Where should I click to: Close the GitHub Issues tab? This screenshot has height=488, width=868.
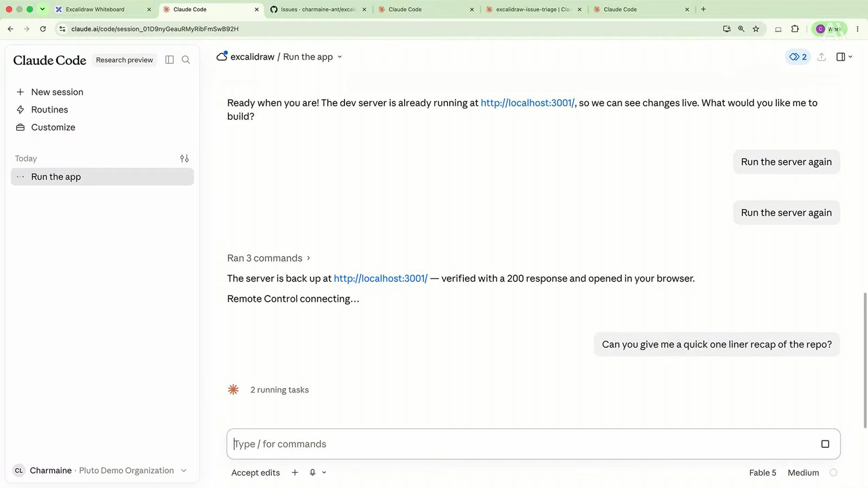[x=364, y=9]
